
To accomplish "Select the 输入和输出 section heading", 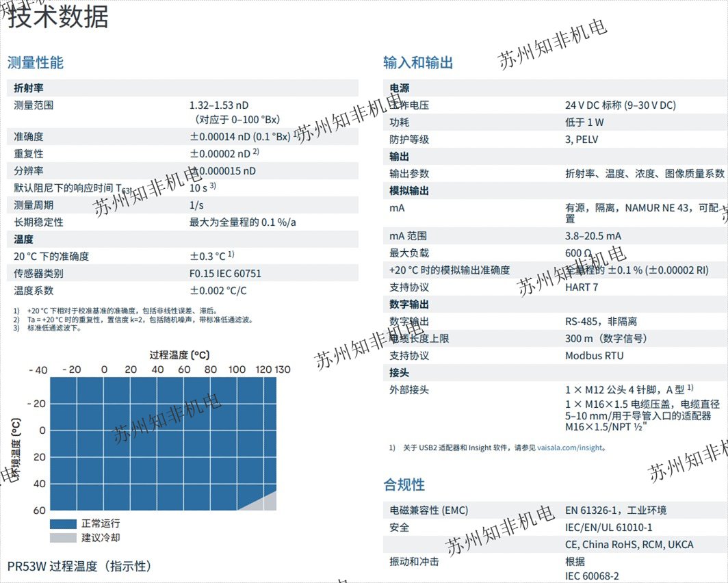I will click(418, 63).
